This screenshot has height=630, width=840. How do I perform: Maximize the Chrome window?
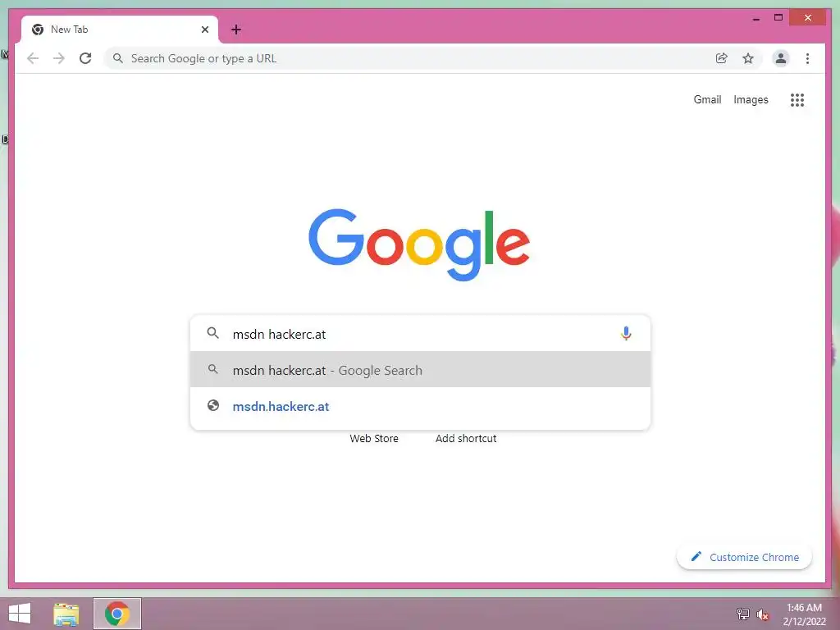pos(778,18)
